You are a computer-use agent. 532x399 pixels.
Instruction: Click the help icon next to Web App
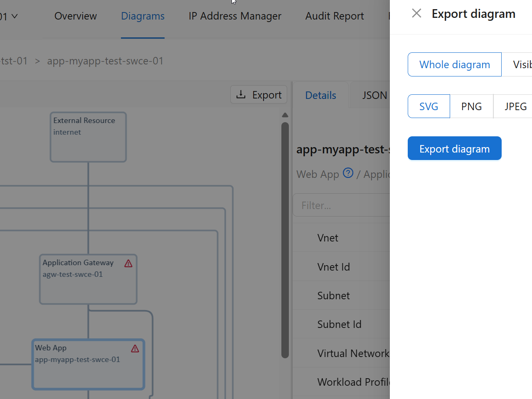[348, 173]
